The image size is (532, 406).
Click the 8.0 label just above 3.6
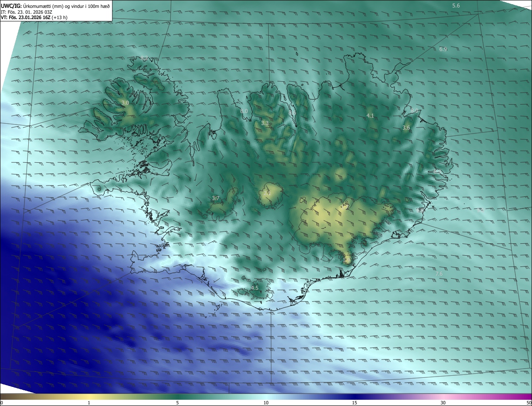(x=414, y=110)
